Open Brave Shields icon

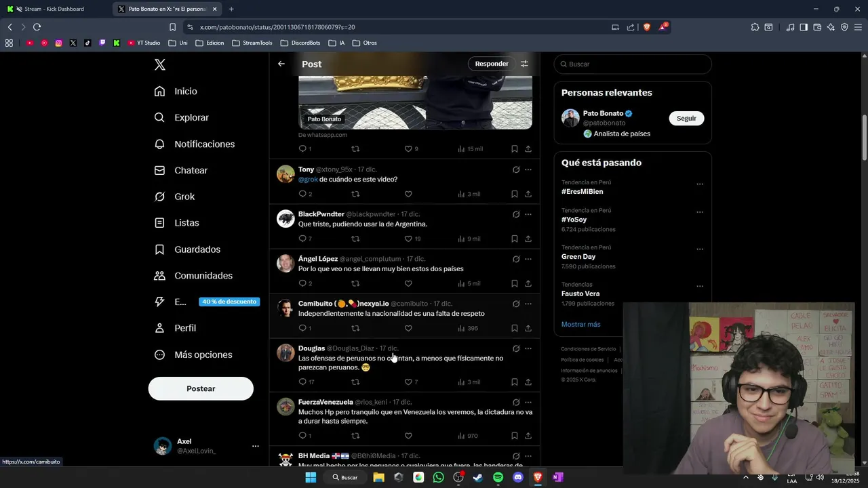pyautogui.click(x=647, y=27)
